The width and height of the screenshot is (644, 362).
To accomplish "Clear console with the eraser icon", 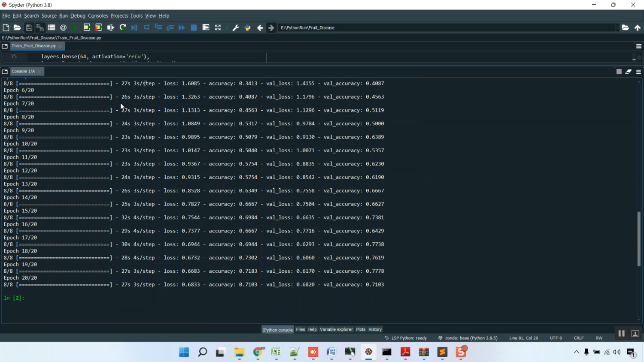I will pos(629,72).
